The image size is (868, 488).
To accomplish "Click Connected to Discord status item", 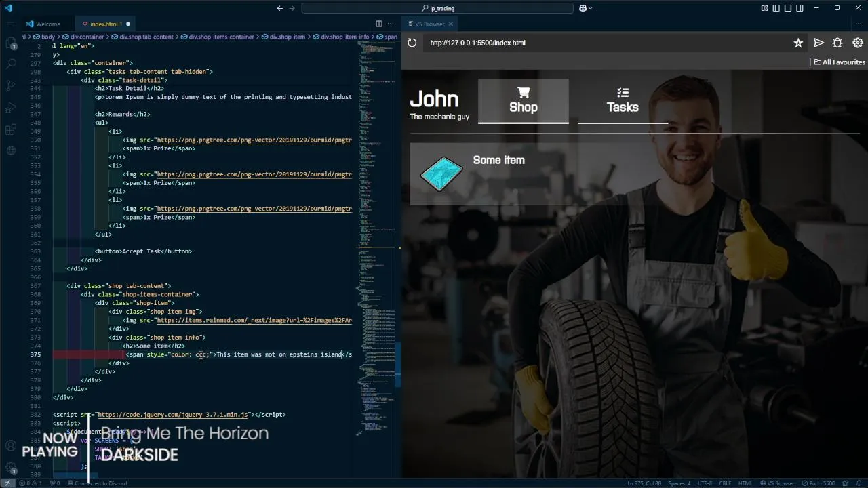I will pos(96,483).
